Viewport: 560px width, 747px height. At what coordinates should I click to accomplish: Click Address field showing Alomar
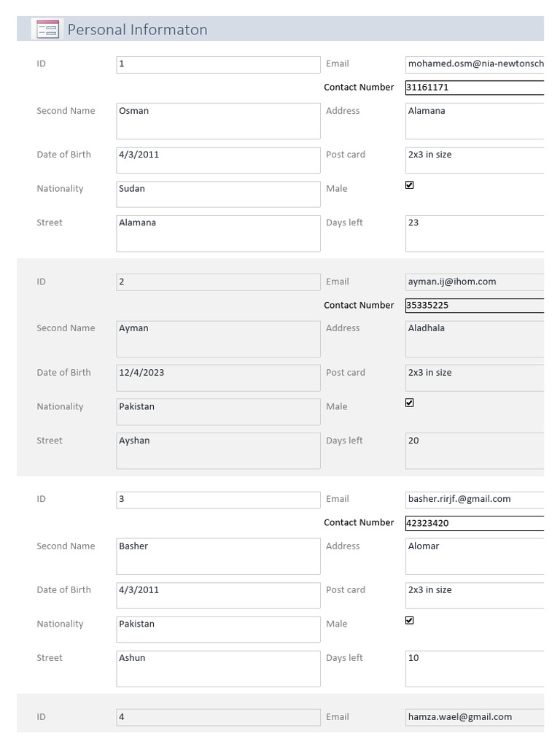point(475,557)
